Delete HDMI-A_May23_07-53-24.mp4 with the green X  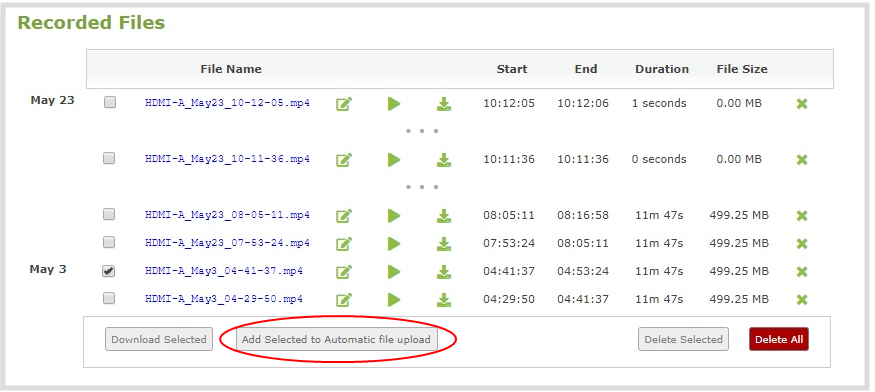(802, 243)
